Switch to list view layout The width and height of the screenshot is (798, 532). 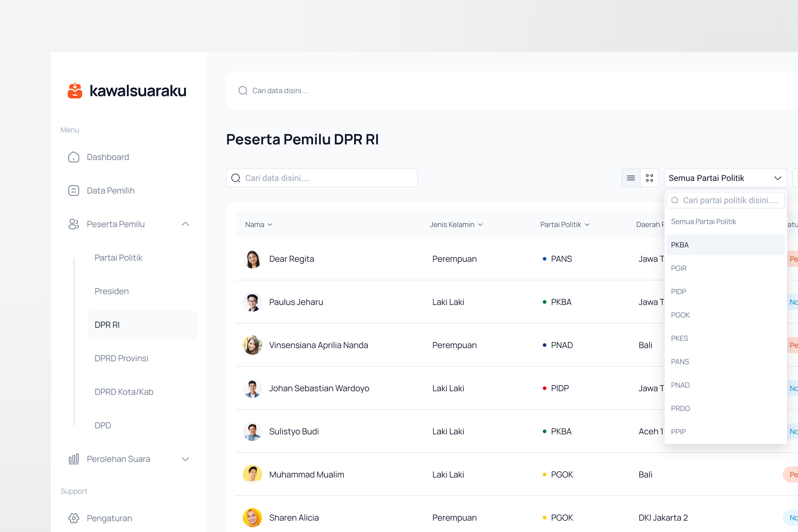(x=631, y=177)
